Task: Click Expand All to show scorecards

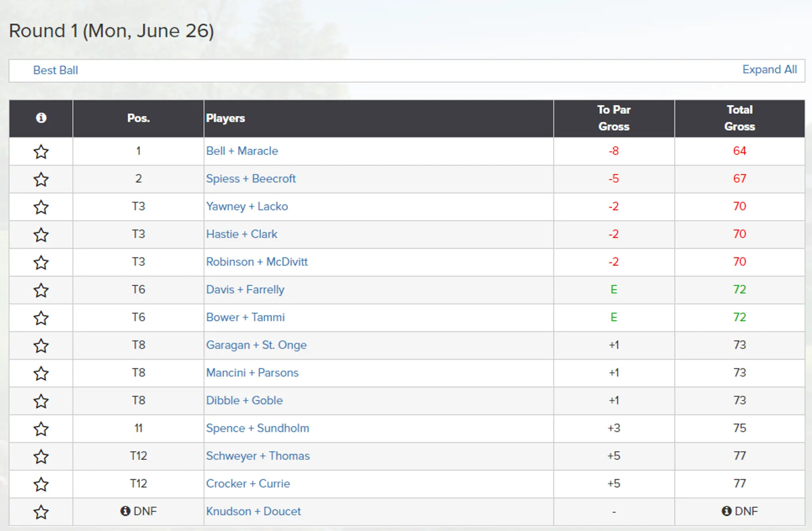Action: 770,69
